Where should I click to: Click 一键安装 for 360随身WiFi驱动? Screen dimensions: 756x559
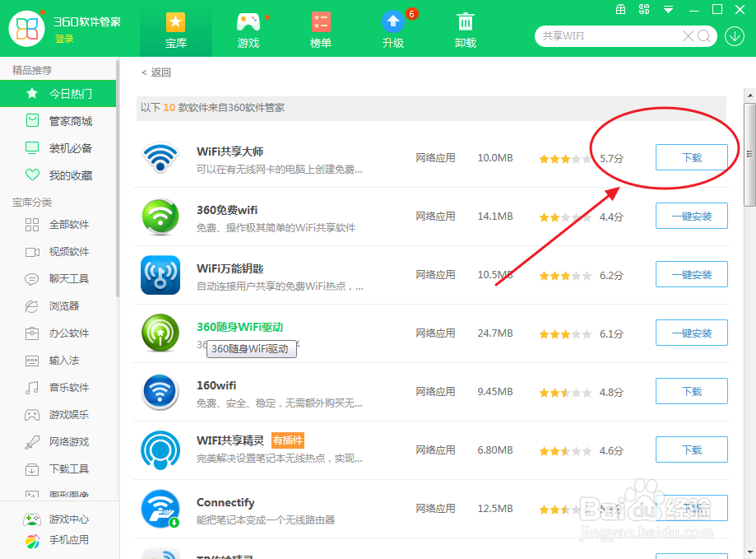[691, 333]
